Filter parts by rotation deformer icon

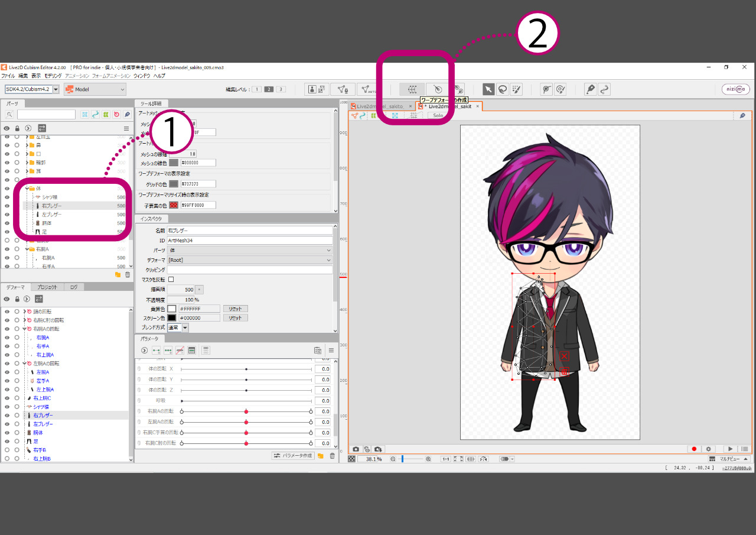click(116, 114)
